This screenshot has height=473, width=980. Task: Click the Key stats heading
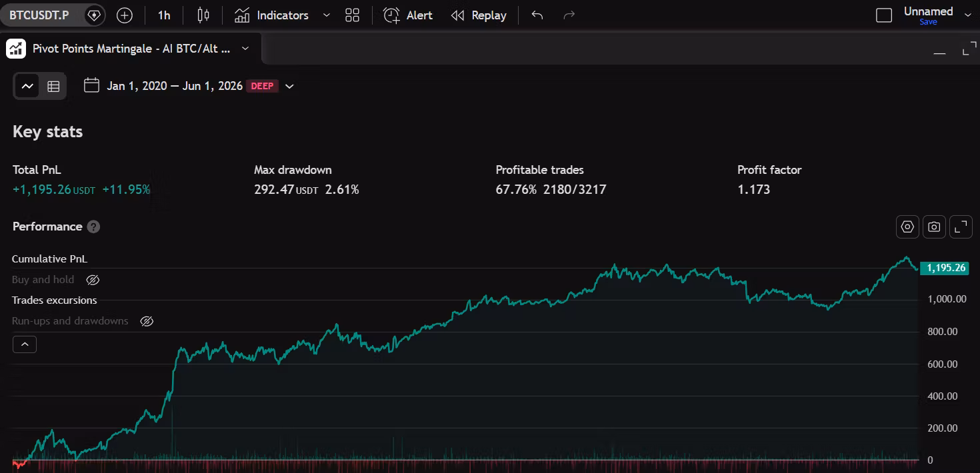(47, 132)
